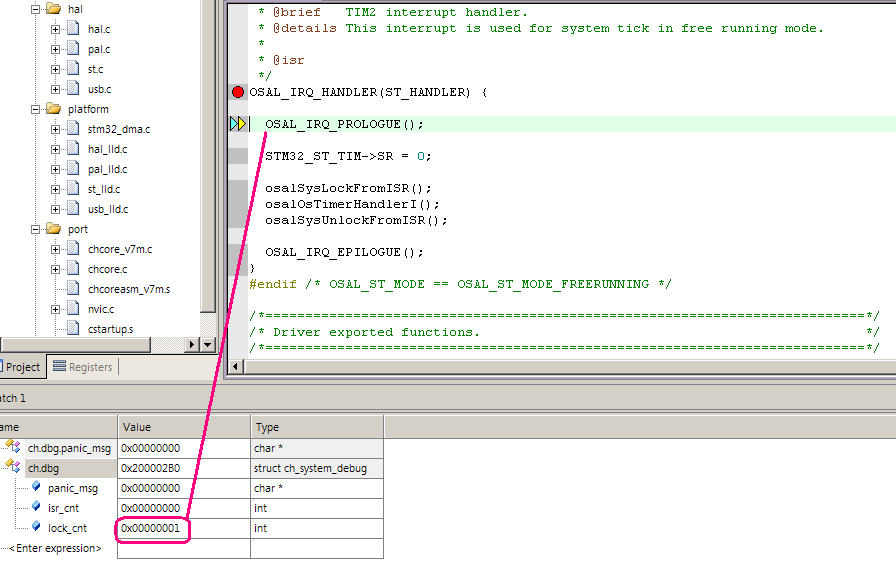
Task: Click the Type column header
Action: (x=317, y=427)
